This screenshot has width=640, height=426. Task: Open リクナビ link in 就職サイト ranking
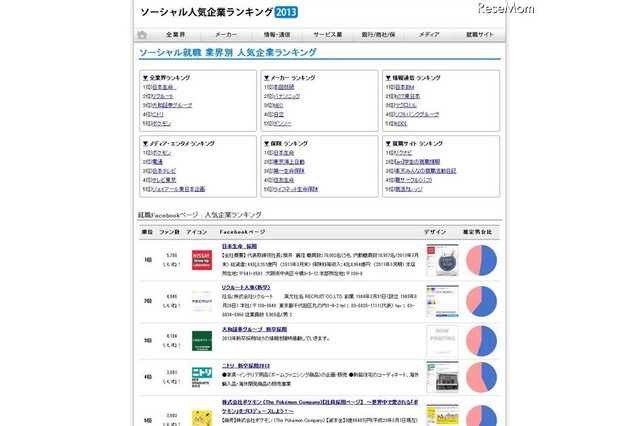403,153
